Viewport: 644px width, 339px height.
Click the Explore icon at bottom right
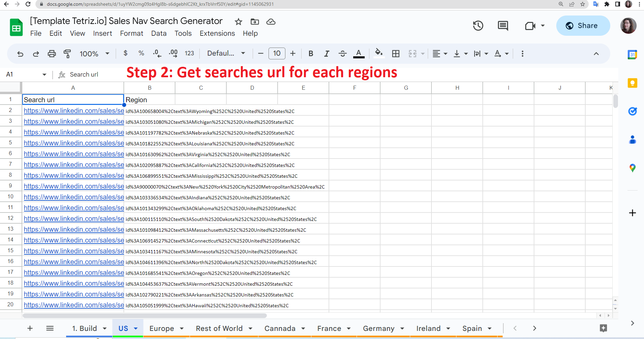(604, 328)
